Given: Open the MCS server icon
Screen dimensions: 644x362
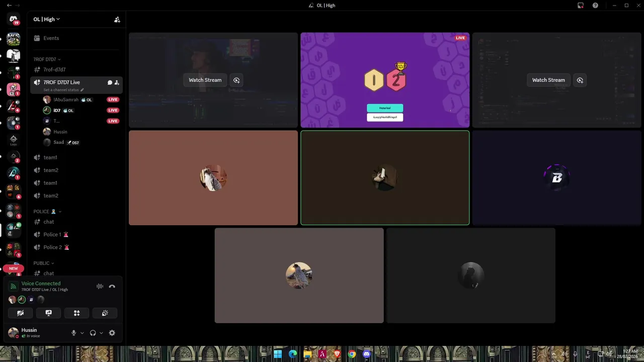Looking at the screenshot, I should point(14,39).
